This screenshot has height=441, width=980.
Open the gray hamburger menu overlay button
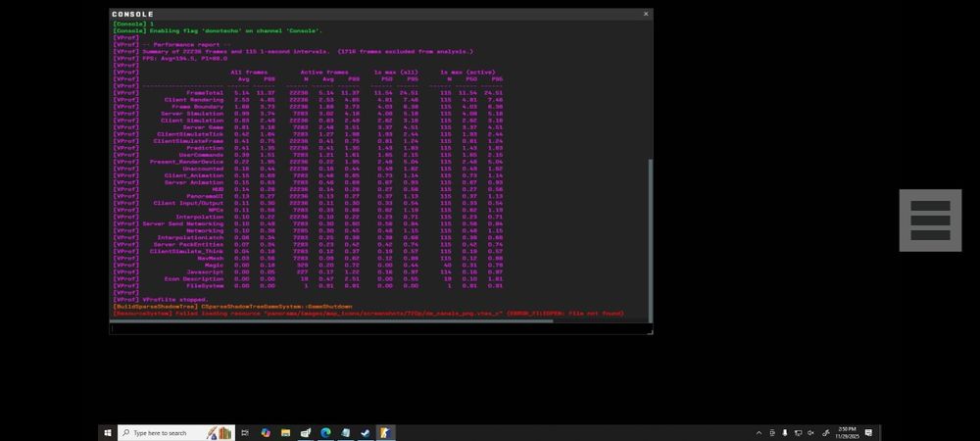tap(930, 220)
